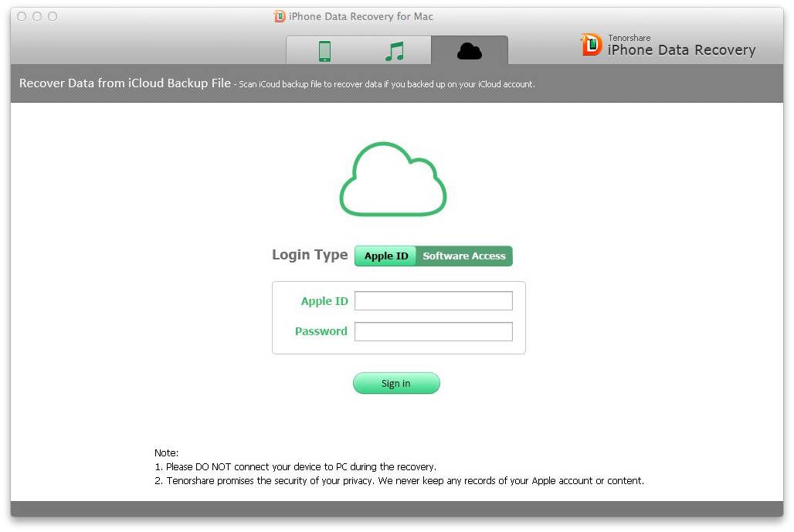Click the green 'Password' label
The height and width of the screenshot is (532, 794).
(x=321, y=331)
